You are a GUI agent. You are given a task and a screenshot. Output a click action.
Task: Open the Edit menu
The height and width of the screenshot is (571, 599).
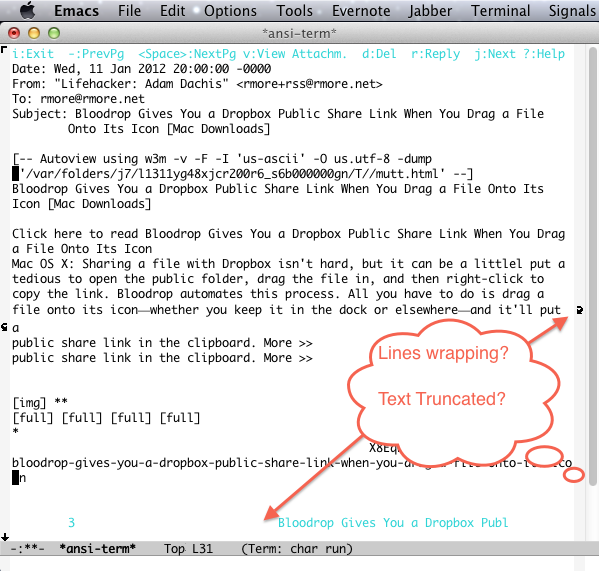(x=172, y=11)
